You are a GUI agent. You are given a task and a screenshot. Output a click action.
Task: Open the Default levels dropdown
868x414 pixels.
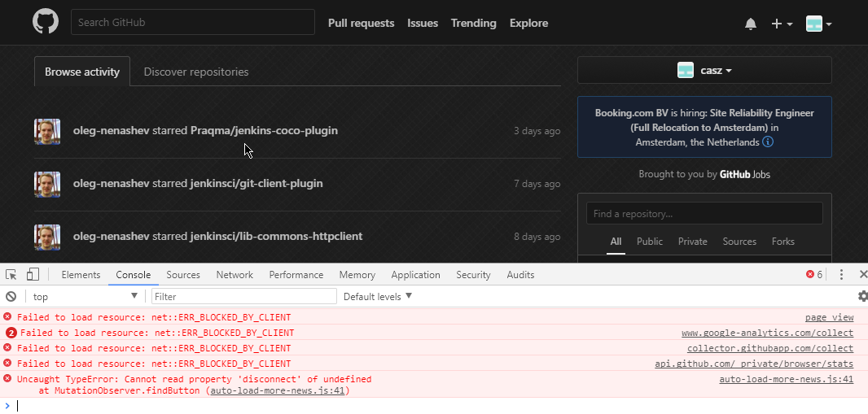coord(378,296)
